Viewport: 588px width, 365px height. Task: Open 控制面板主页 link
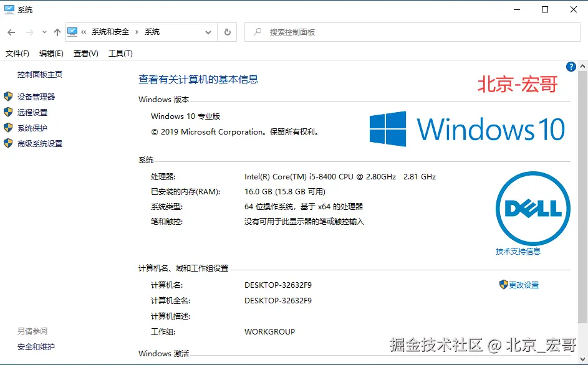coord(40,75)
